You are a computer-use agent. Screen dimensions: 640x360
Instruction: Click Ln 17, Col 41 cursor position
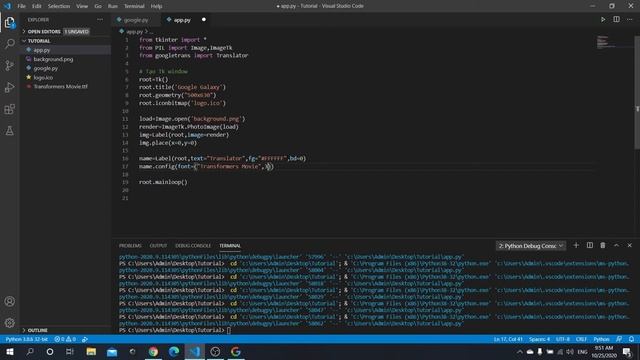tap(507, 339)
